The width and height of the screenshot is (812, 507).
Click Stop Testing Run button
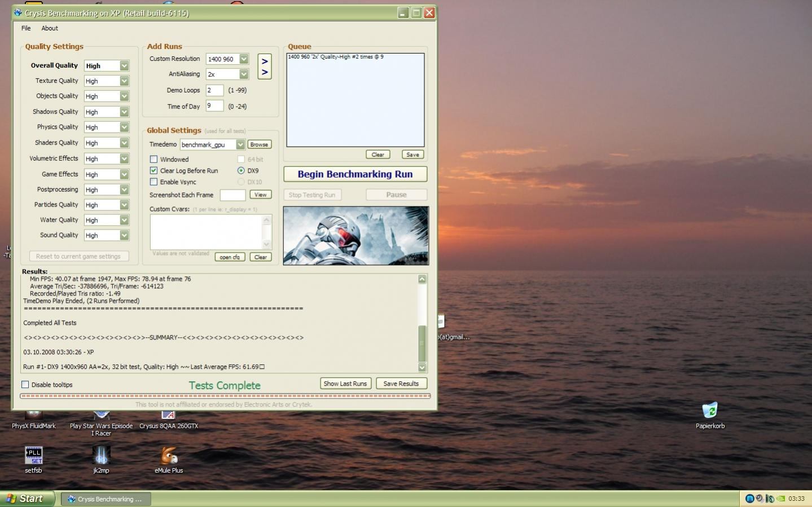pyautogui.click(x=312, y=195)
